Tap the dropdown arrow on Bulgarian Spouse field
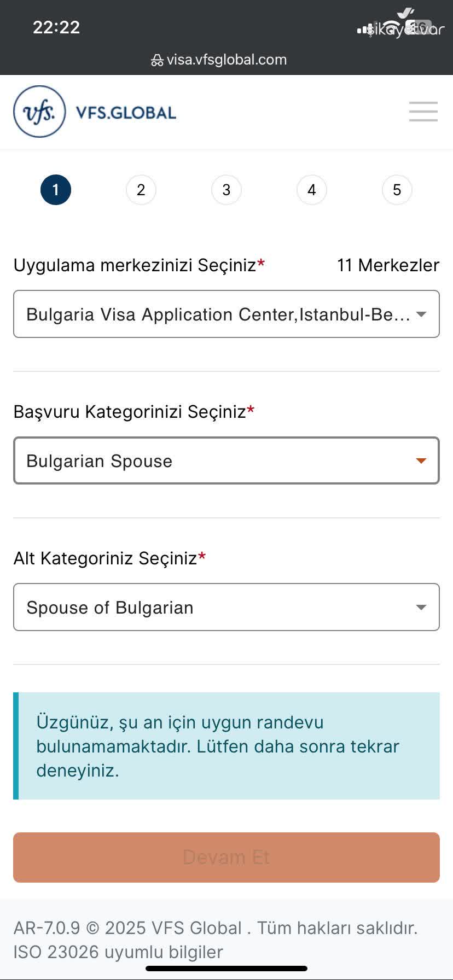Image resolution: width=453 pixels, height=980 pixels. click(421, 460)
